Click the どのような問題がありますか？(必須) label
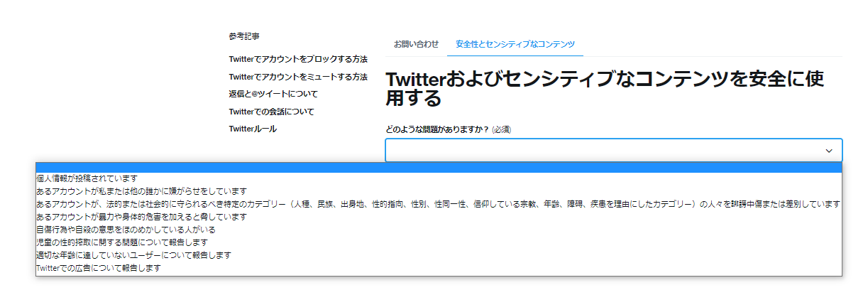Screen dimensions: 868x295 coord(449,129)
